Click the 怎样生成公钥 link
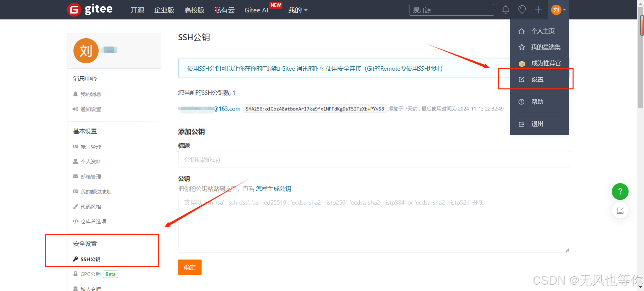Image resolution: width=644 pixels, height=291 pixels. click(273, 189)
